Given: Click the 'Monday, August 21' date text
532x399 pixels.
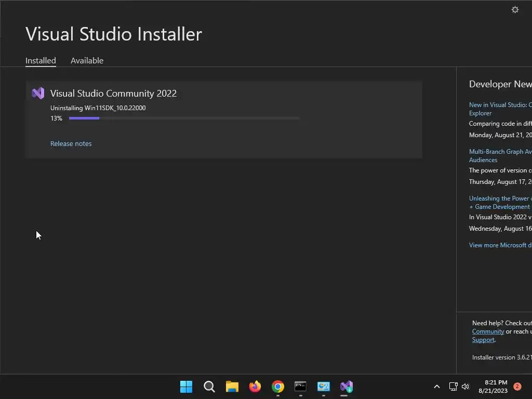Looking at the screenshot, I should coord(500,135).
